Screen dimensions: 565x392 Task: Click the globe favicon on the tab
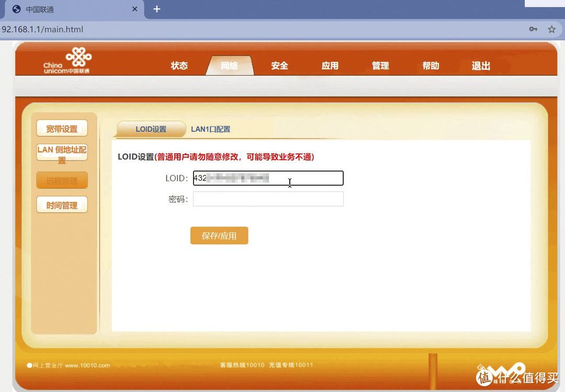coord(16,9)
